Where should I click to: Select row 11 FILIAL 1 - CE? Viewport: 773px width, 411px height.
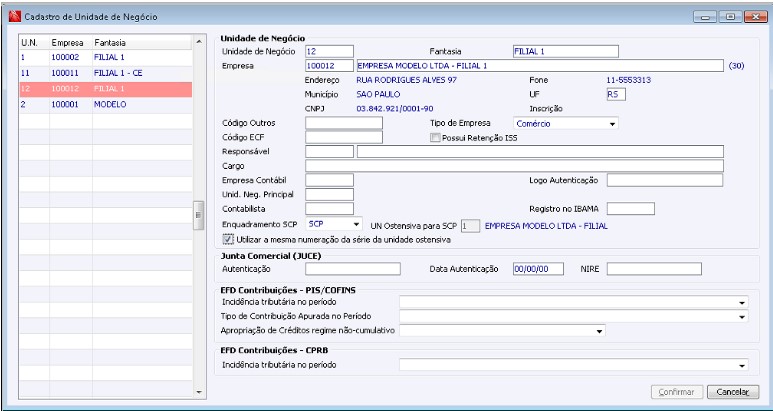tap(105, 73)
